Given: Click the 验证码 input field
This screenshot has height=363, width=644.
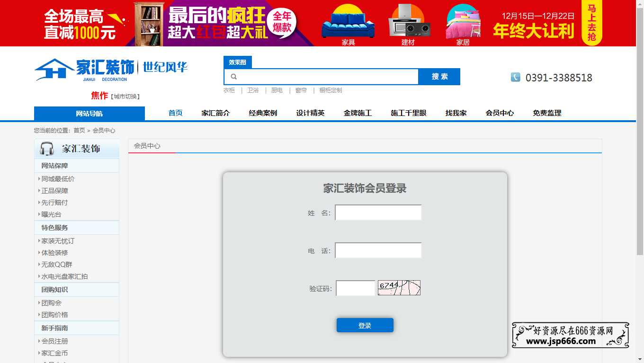Looking at the screenshot, I should (x=355, y=288).
